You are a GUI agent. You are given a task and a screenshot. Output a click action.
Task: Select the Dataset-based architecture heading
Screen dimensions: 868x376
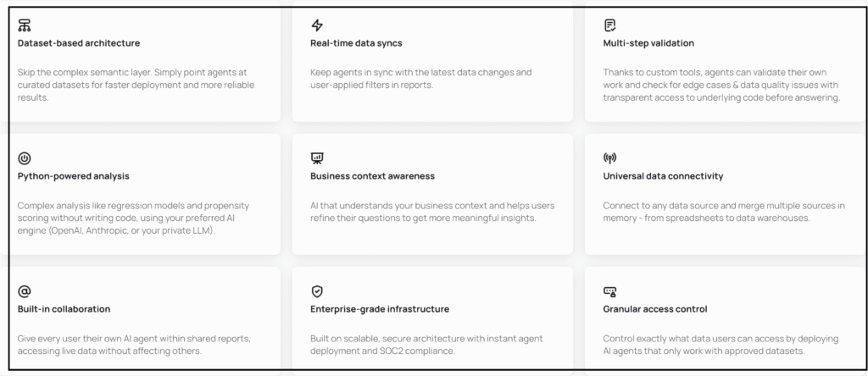tap(79, 43)
